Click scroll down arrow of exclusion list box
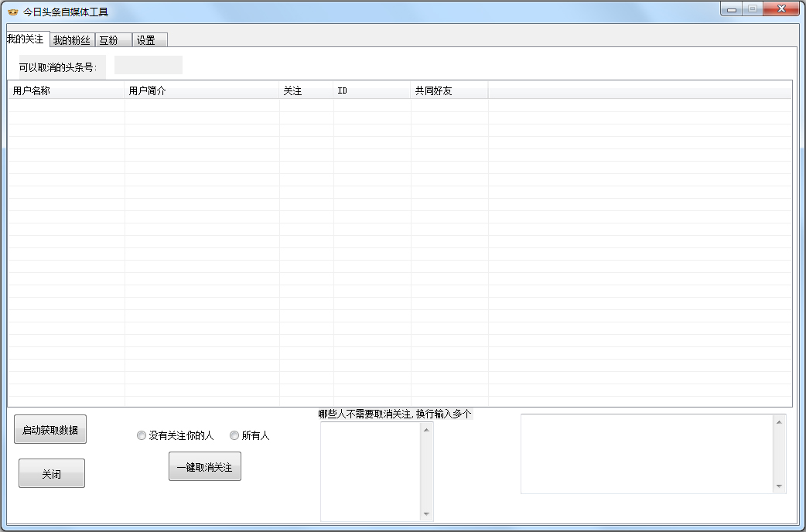The image size is (806, 532). pyautogui.click(x=426, y=514)
